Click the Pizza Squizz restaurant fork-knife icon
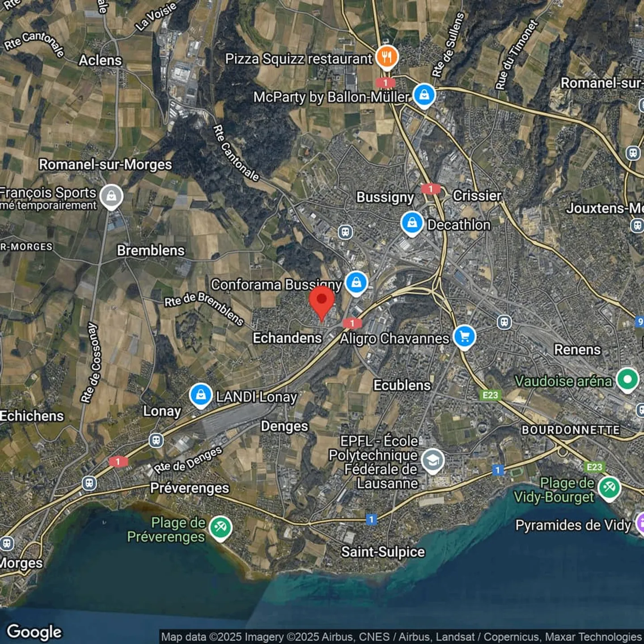The height and width of the screenshot is (644, 644). click(x=387, y=57)
